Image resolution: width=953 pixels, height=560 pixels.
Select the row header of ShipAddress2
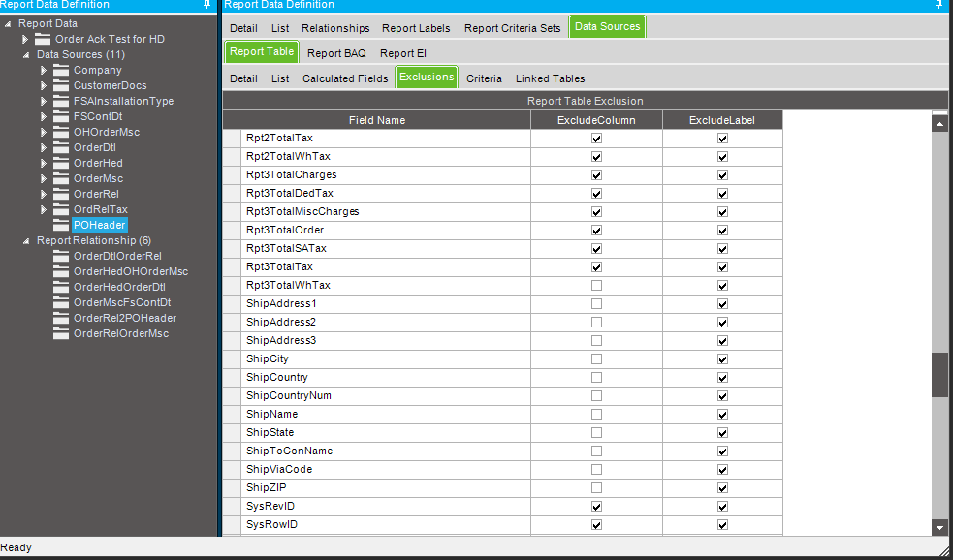(x=232, y=323)
